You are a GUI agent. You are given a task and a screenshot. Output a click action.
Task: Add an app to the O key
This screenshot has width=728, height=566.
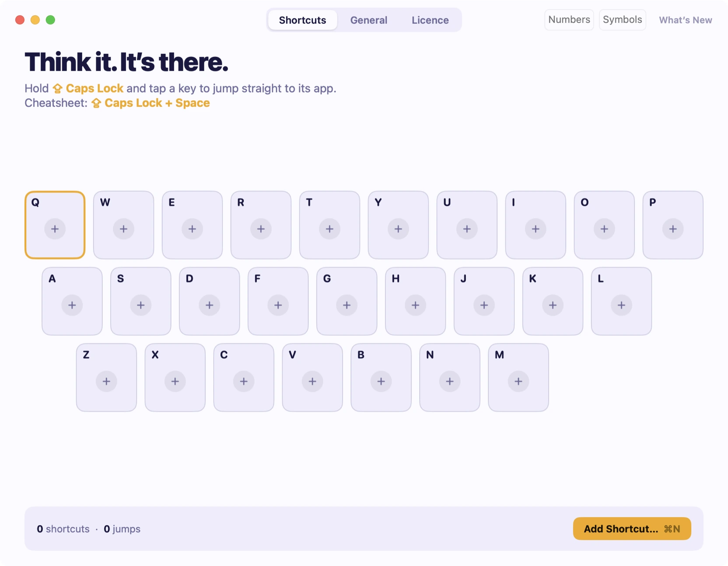coord(604,229)
